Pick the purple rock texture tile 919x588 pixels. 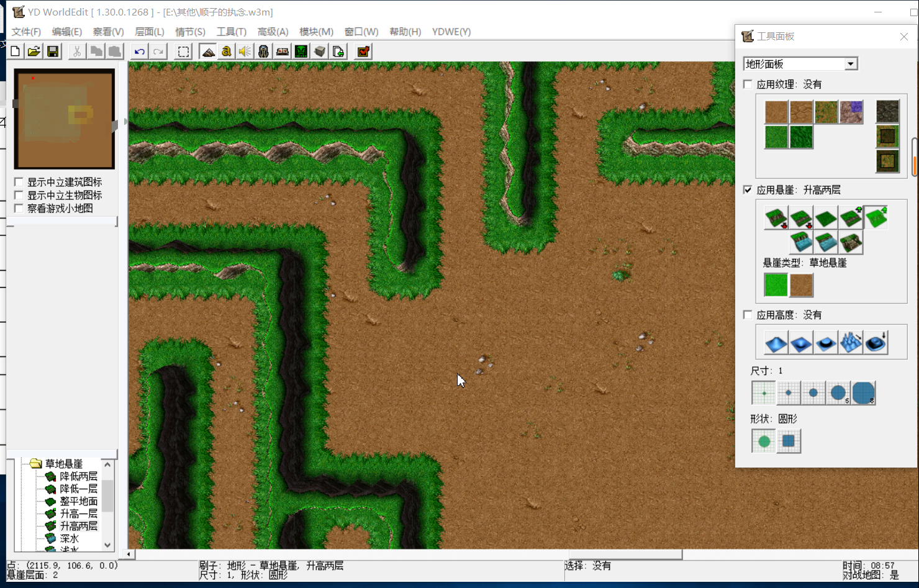point(851,112)
